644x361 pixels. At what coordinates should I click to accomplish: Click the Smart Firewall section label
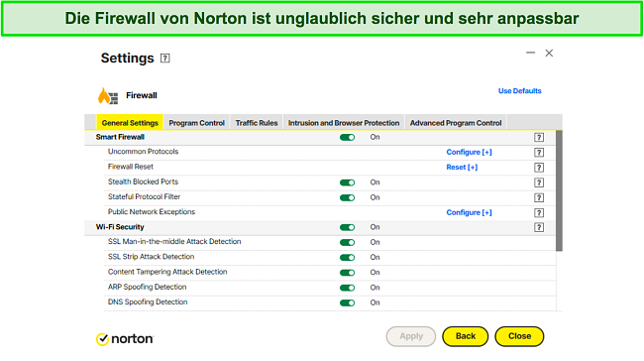coord(120,137)
